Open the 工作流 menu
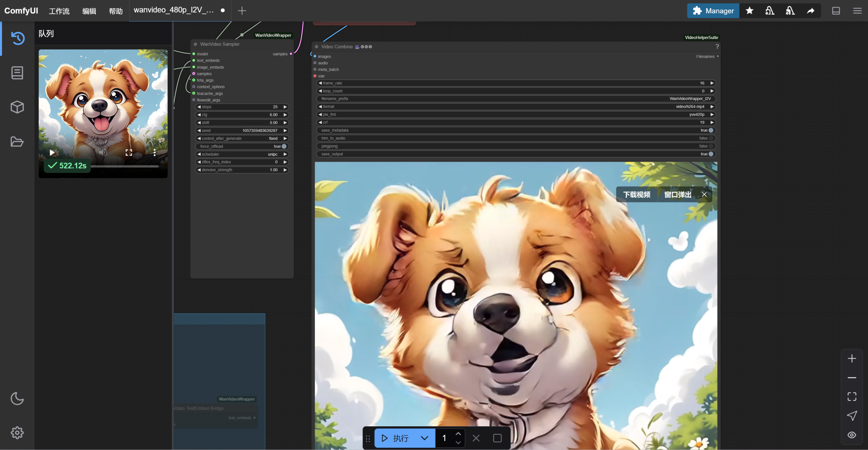Image resolution: width=868 pixels, height=450 pixels. [x=59, y=11]
